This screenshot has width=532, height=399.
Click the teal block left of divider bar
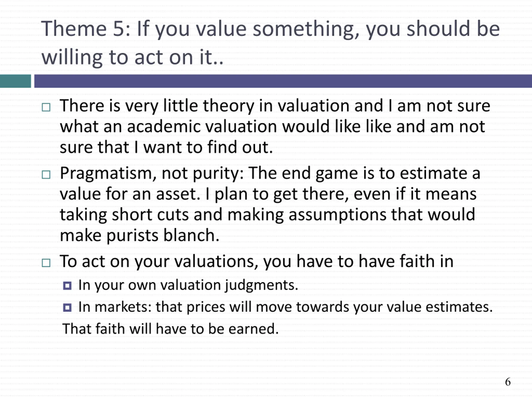(15, 81)
